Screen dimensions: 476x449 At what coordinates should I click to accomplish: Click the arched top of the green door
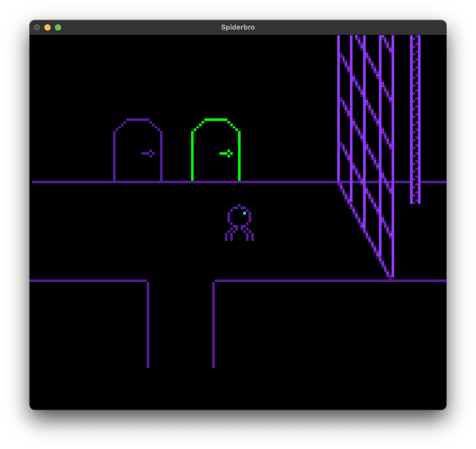[x=216, y=120]
